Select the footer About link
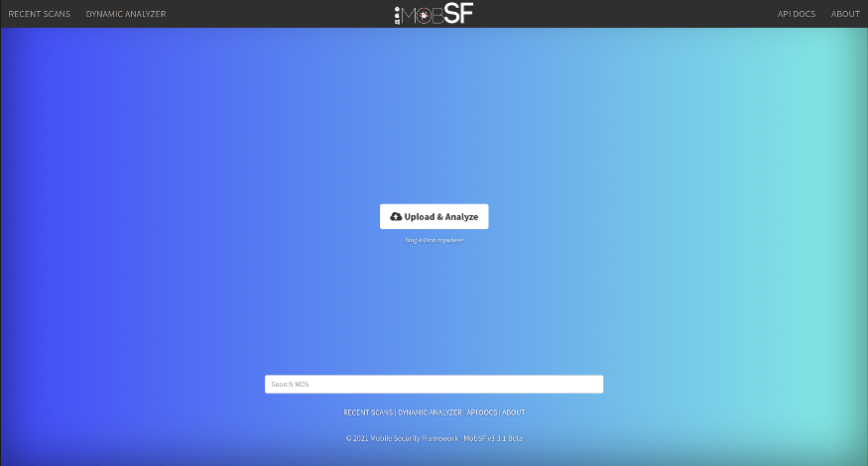 [x=514, y=412]
